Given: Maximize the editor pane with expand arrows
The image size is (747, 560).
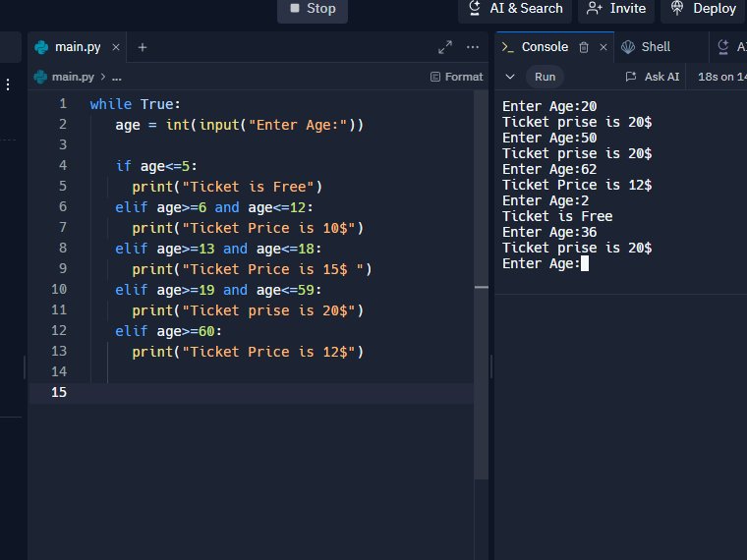Looking at the screenshot, I should 445,47.
